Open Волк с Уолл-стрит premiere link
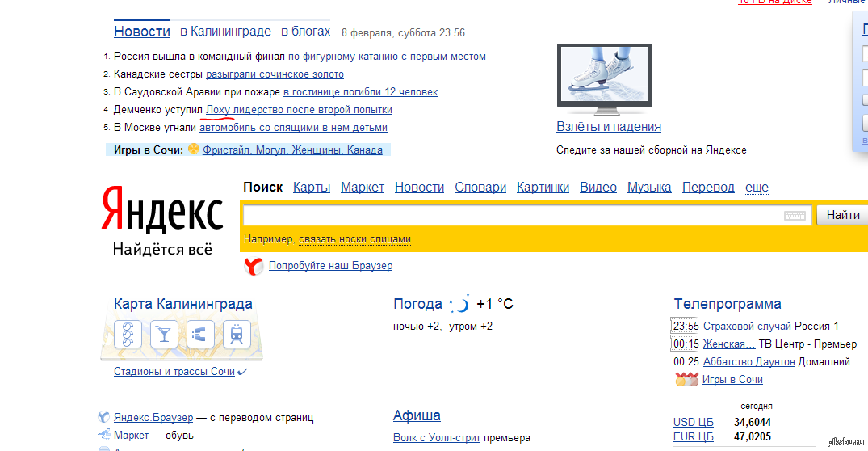The image size is (868, 451). [x=437, y=438]
